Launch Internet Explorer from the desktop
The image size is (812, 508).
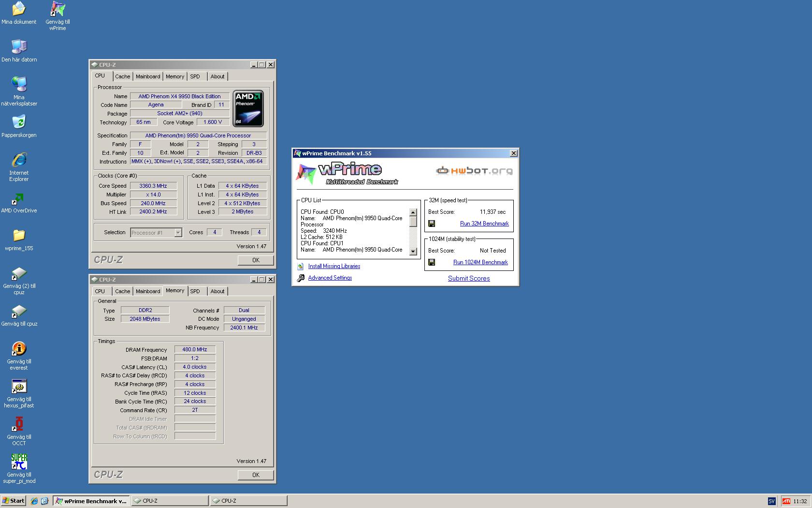(19, 167)
